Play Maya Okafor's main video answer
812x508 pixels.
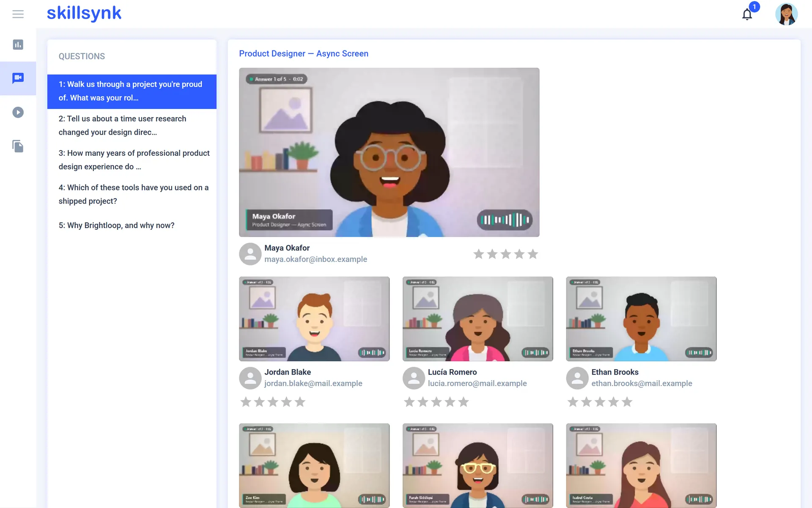[x=389, y=152]
